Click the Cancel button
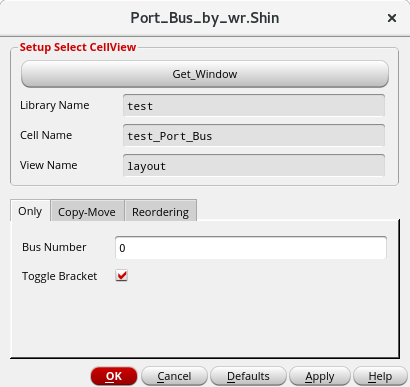This screenshot has width=410, height=387. point(174,376)
